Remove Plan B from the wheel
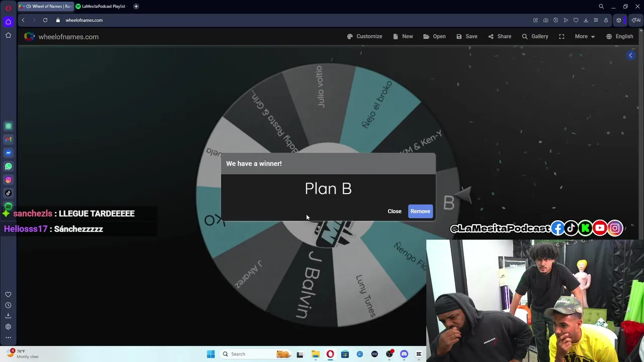The image size is (644, 362). click(420, 211)
